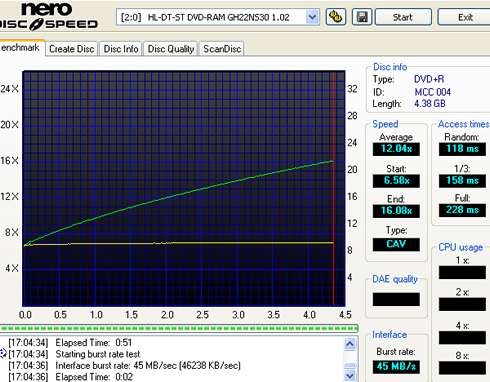Viewport: 490px width, 382px height.
Task: Click the log scroll up arrow
Action: tap(350, 343)
